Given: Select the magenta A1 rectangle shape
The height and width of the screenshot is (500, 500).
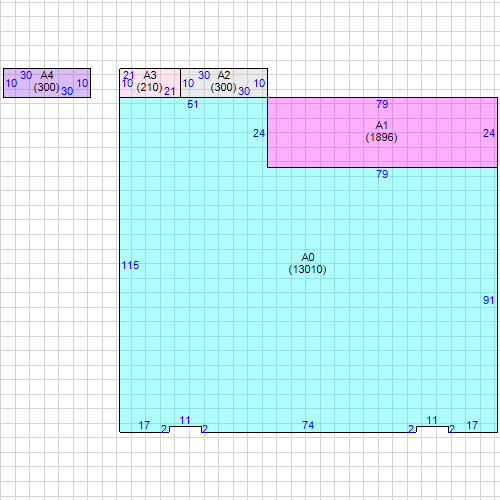Looking at the screenshot, I should tap(382, 132).
